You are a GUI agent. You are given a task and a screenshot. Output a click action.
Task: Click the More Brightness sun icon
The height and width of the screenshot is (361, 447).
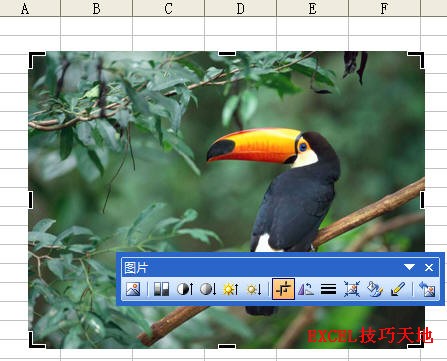click(231, 289)
